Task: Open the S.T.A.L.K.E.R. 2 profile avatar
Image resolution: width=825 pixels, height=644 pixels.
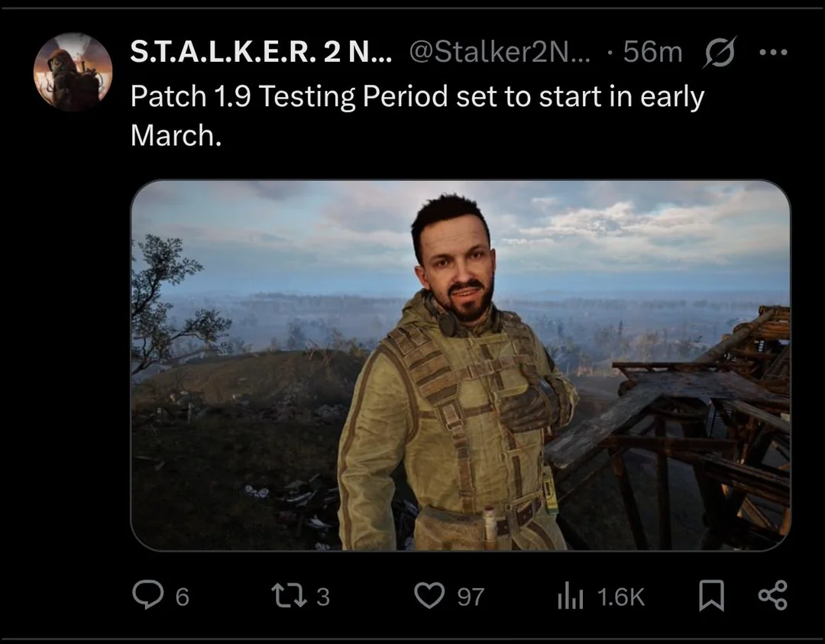Action: tap(73, 72)
